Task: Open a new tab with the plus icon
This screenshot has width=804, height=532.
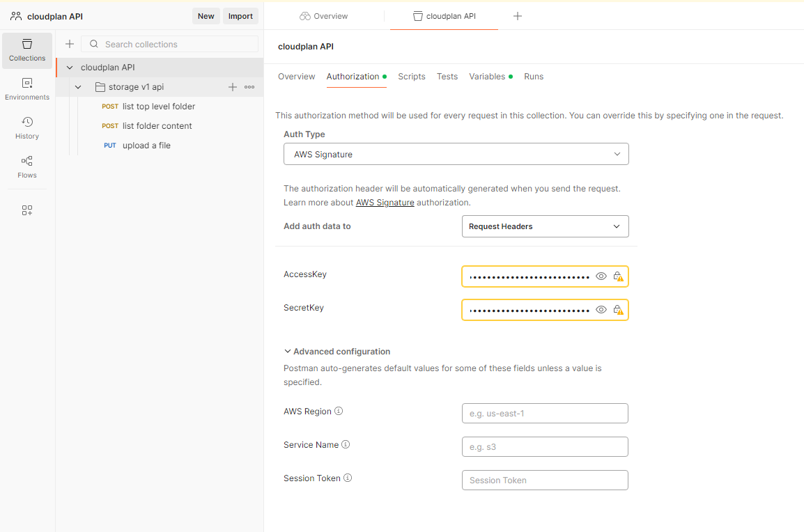Action: point(518,16)
